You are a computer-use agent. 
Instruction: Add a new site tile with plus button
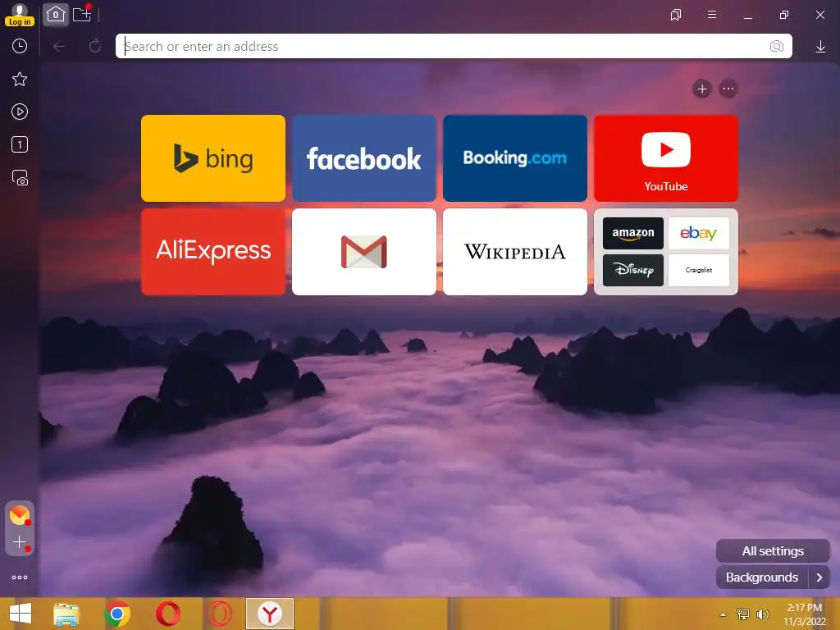[702, 89]
